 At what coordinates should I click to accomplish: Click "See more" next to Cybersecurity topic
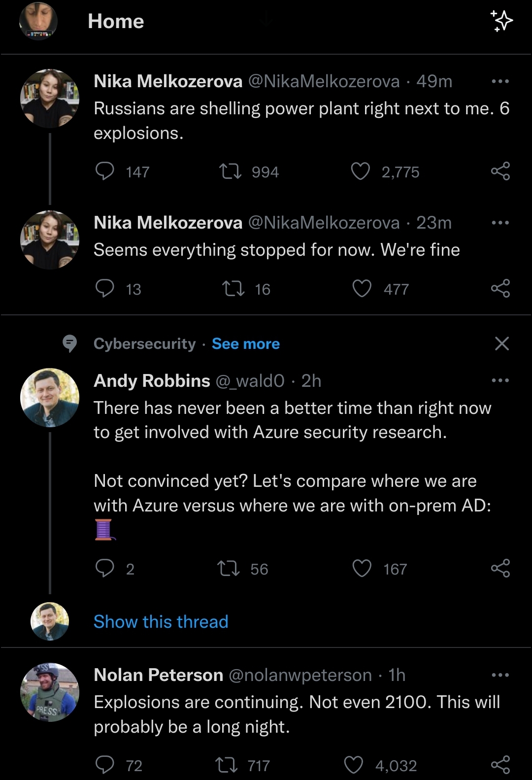tap(246, 344)
